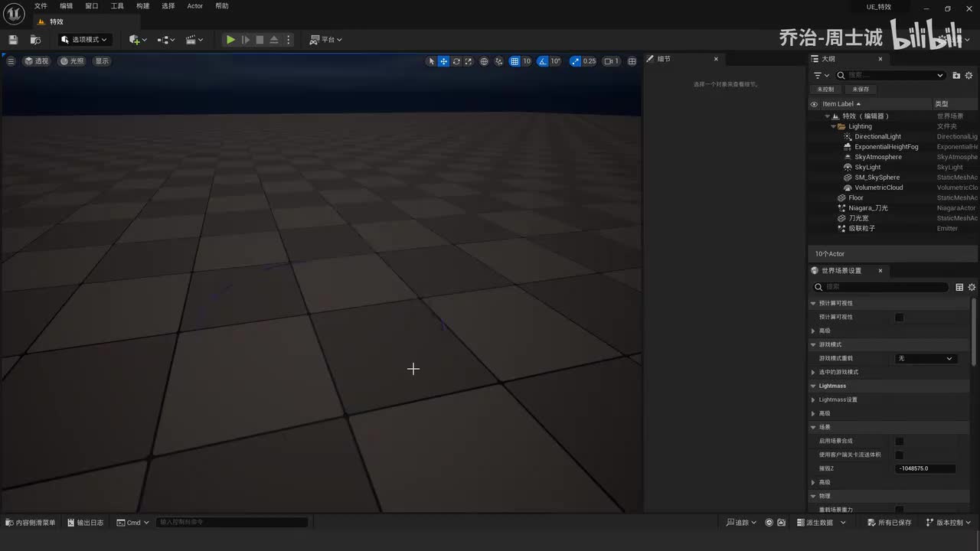Activate the Select (arrow) tool in viewport
This screenshot has height=551, width=980.
(431, 61)
